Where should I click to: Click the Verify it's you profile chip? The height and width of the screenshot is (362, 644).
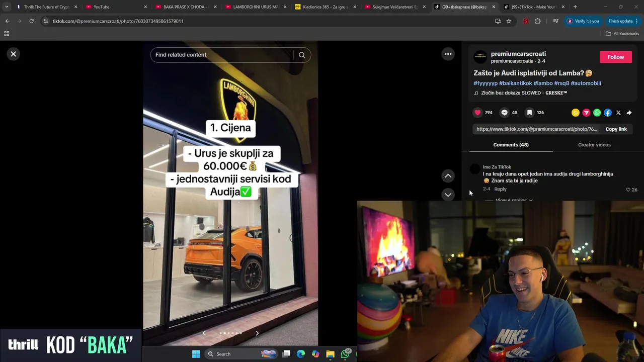point(583,21)
